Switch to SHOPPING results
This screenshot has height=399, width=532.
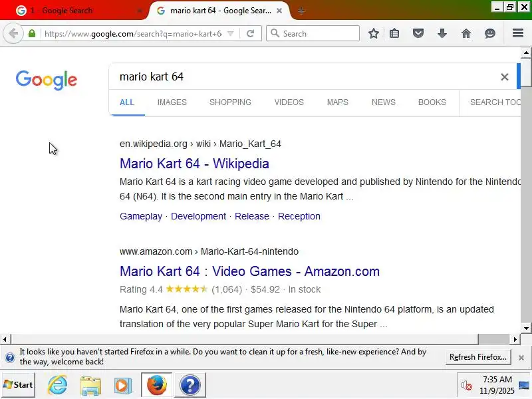(x=230, y=102)
